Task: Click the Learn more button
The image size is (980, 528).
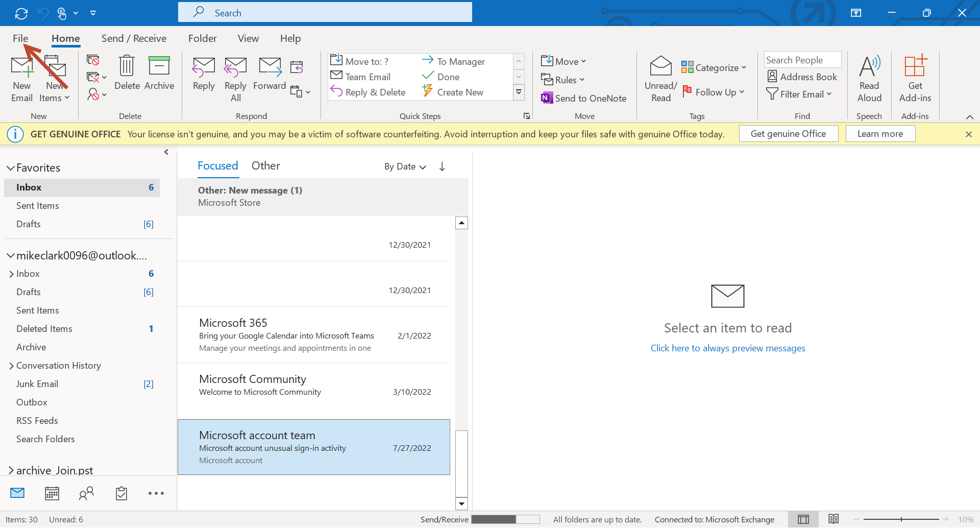Action: coord(880,134)
